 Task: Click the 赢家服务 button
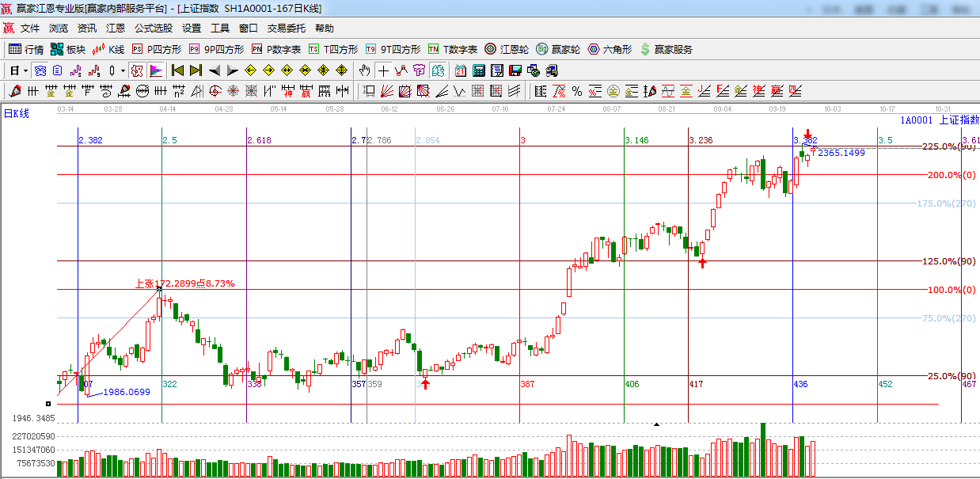tap(666, 49)
